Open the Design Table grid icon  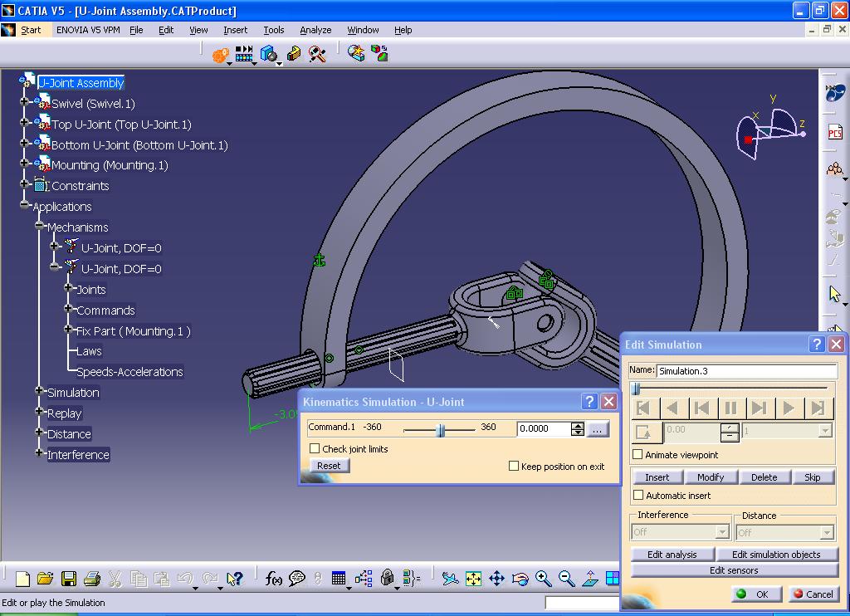339,579
